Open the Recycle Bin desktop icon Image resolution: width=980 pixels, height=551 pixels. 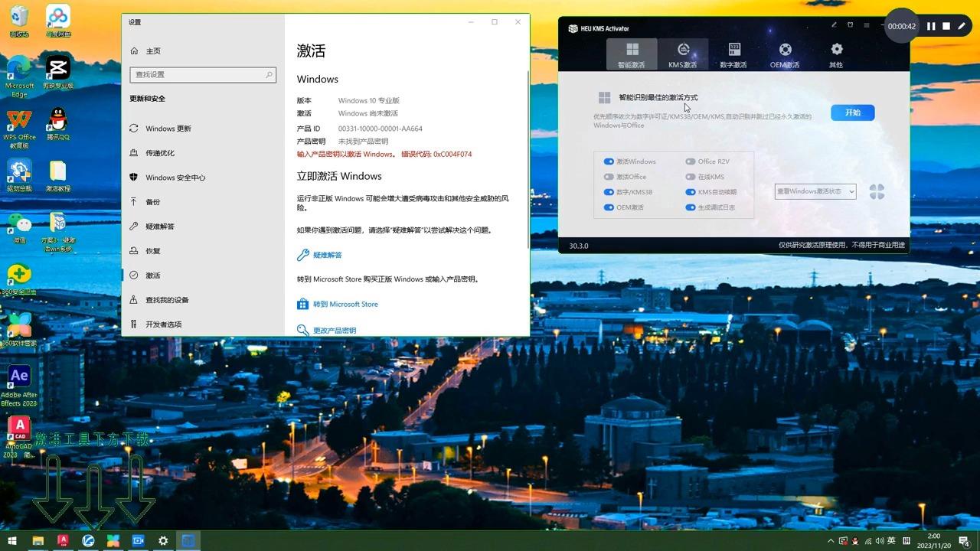(x=19, y=21)
